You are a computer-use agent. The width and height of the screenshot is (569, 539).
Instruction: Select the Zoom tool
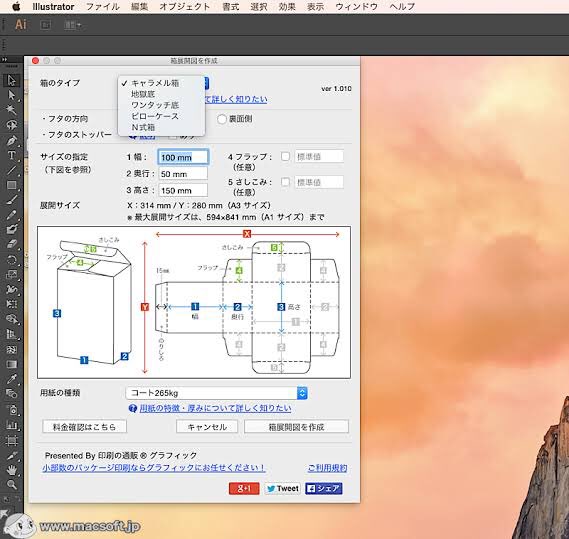(x=11, y=485)
